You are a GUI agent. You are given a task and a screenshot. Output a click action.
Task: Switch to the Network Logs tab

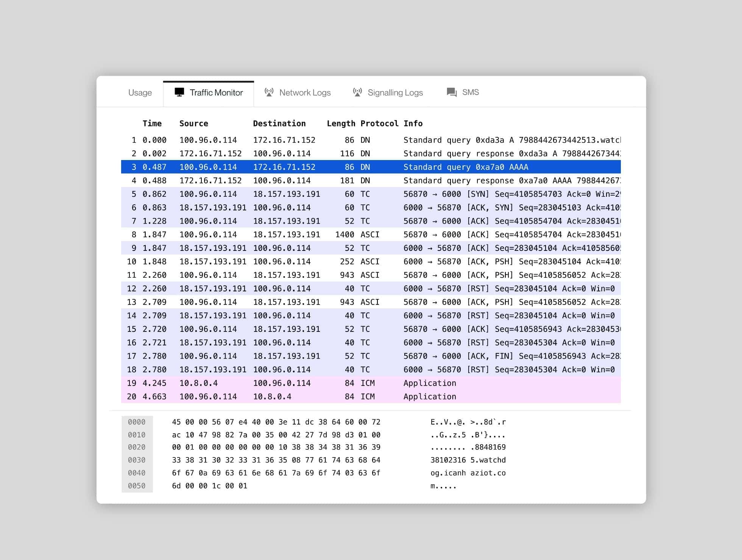[305, 92]
